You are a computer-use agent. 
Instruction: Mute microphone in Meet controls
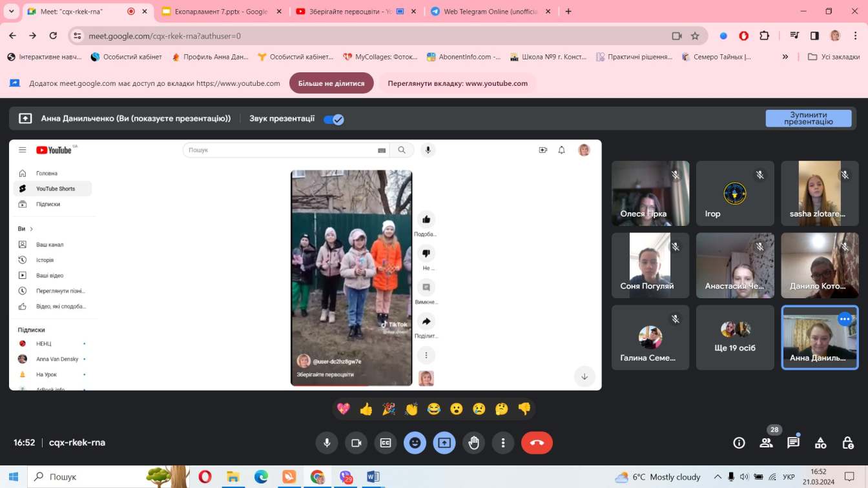click(327, 443)
